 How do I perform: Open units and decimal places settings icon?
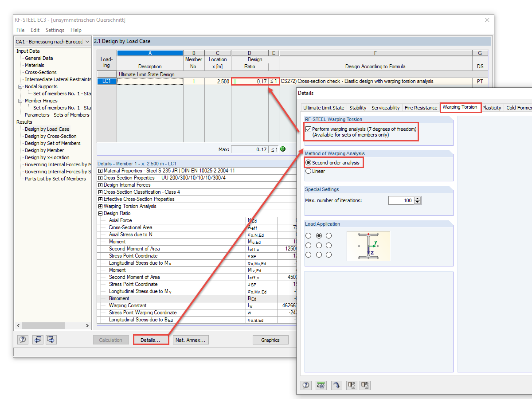(x=321, y=385)
